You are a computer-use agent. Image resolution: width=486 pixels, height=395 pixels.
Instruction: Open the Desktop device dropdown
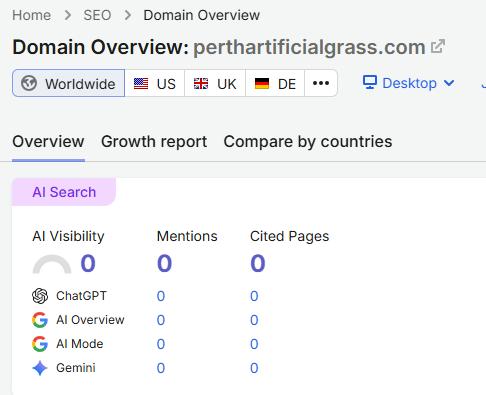pos(409,83)
